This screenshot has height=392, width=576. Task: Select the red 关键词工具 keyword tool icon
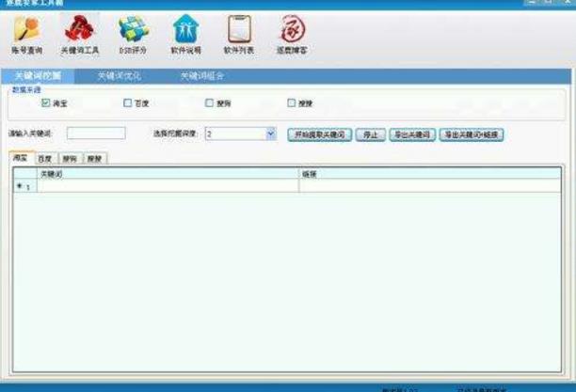click(x=80, y=35)
